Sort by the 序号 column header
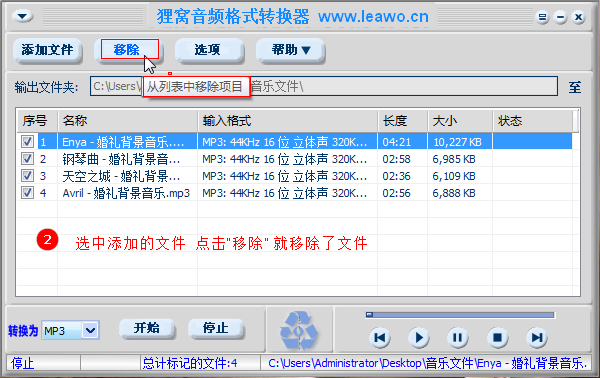Viewport: 600px width, 378px height. [37, 121]
